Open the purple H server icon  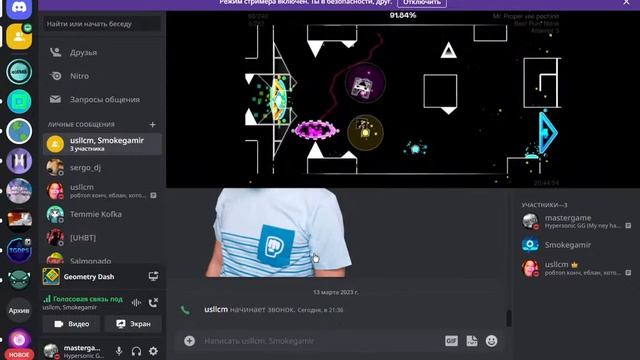[x=19, y=161]
